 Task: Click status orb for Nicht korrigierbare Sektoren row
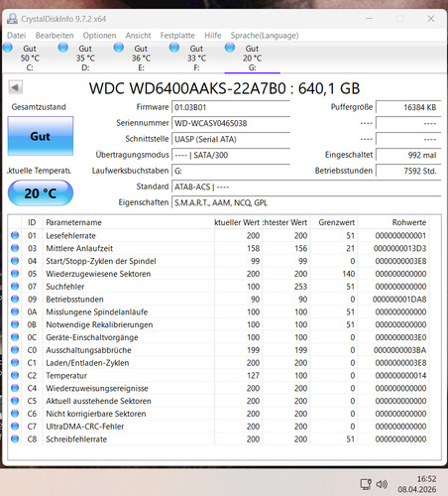pos(15,414)
